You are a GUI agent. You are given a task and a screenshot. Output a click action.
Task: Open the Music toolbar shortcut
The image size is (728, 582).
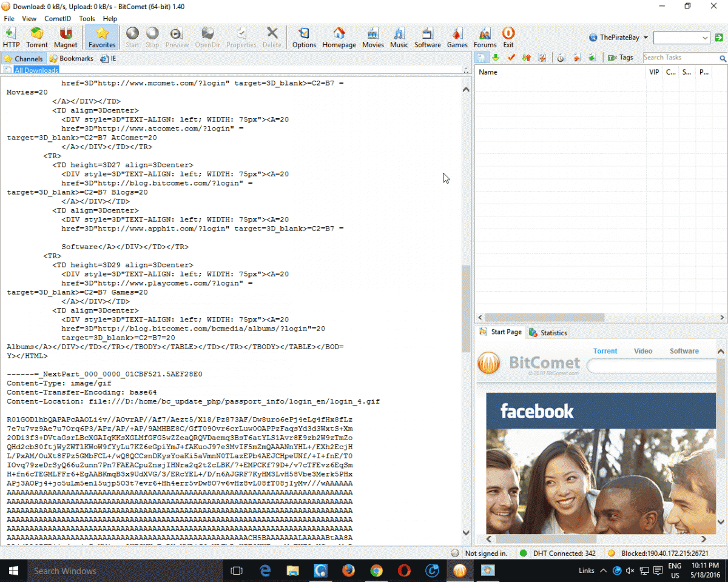pos(399,38)
